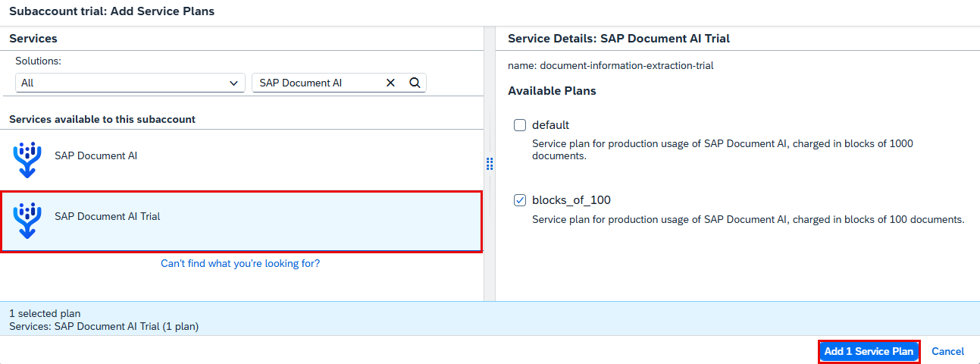Enable the default plan checkbox
The height and width of the screenshot is (364, 980).
pos(520,125)
